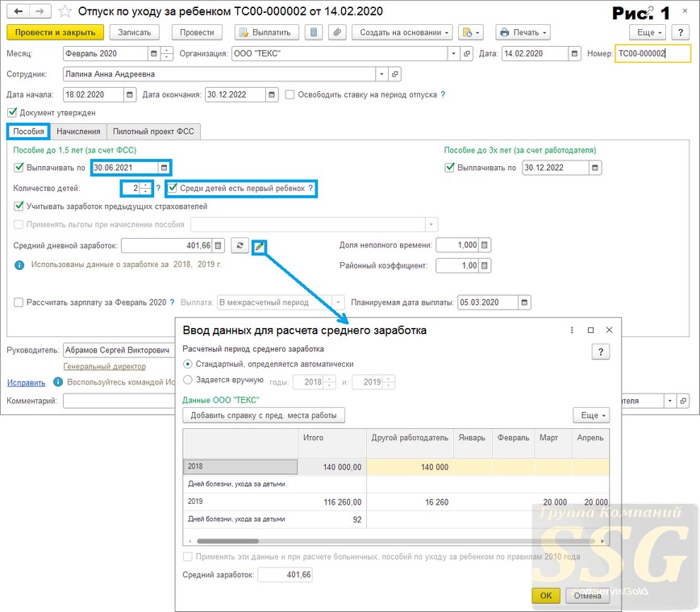Screen dimensions: 700x612
Task: Open the calculator for Районный коэффициент
Action: coord(485,265)
